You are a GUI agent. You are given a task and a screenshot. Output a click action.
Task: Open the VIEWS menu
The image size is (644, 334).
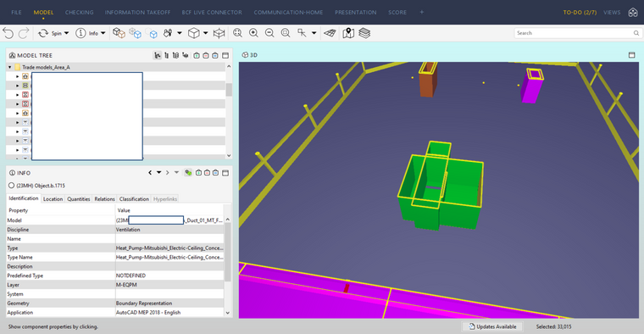(612, 13)
